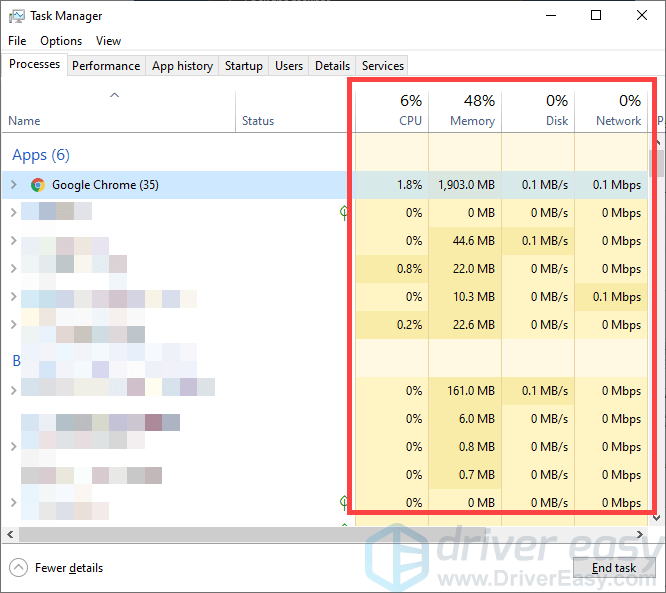Click the End task button
666x593 pixels.
coord(614,568)
